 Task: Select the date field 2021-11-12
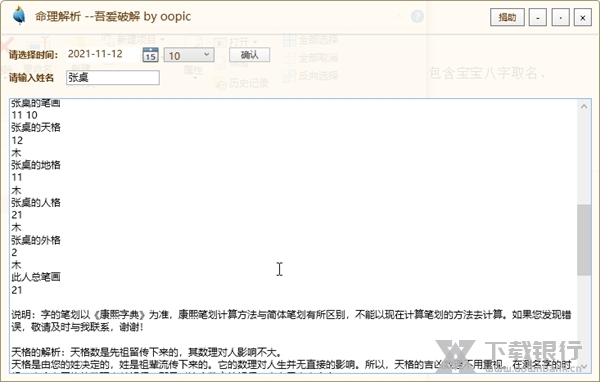click(103, 54)
